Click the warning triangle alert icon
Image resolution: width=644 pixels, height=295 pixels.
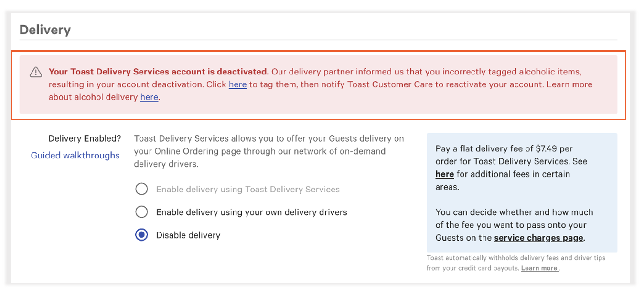pyautogui.click(x=35, y=72)
